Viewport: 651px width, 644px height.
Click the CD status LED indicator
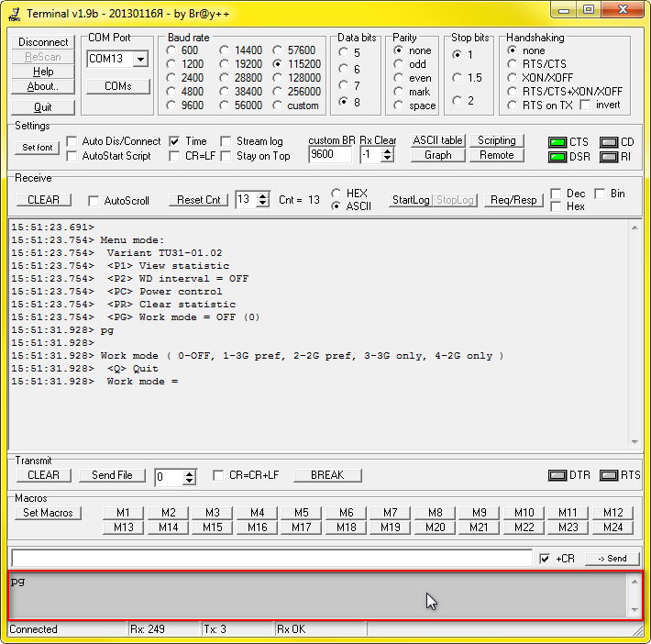click(609, 142)
